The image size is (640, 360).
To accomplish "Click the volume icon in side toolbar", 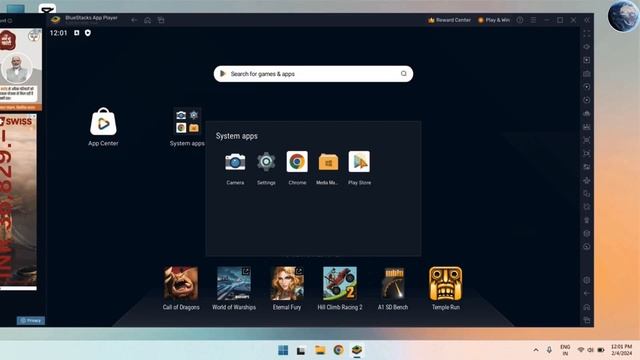I will click(x=587, y=47).
